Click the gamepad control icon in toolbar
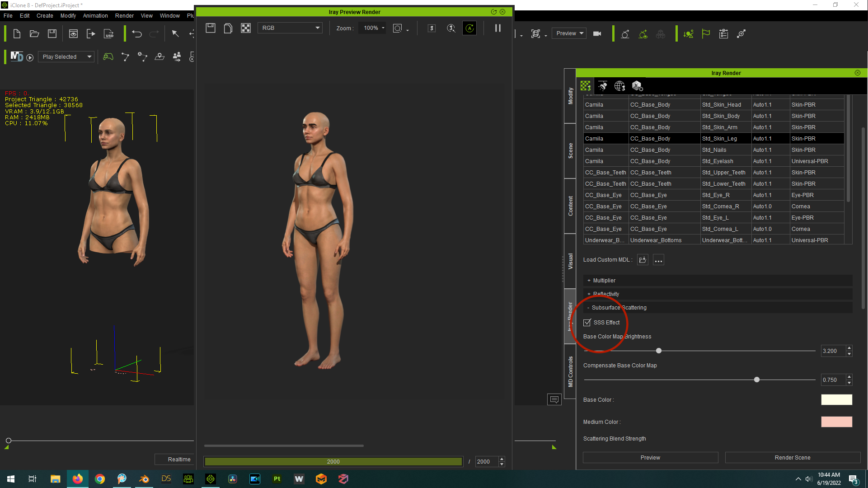Viewport: 868px width, 488px height. click(108, 56)
